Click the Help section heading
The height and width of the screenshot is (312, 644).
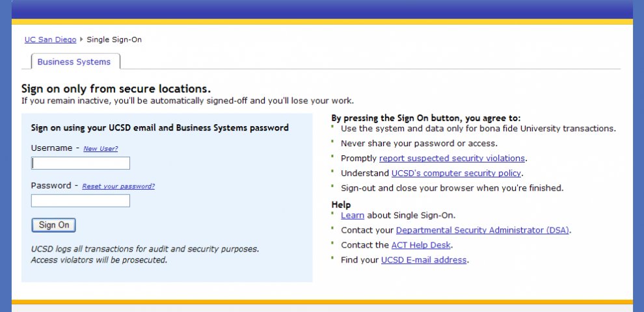[341, 205]
